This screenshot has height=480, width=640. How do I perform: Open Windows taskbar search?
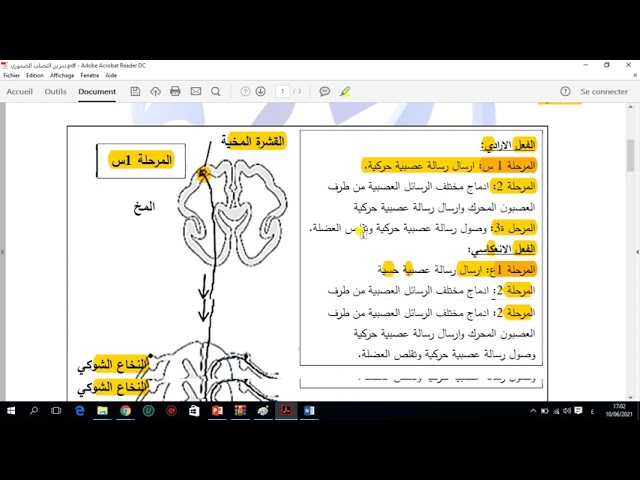[x=33, y=411]
